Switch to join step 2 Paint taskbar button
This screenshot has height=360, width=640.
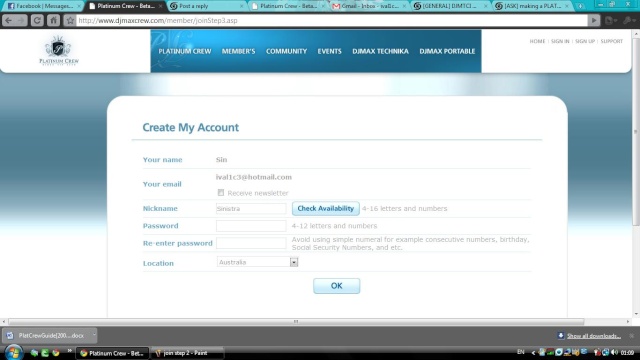187,353
